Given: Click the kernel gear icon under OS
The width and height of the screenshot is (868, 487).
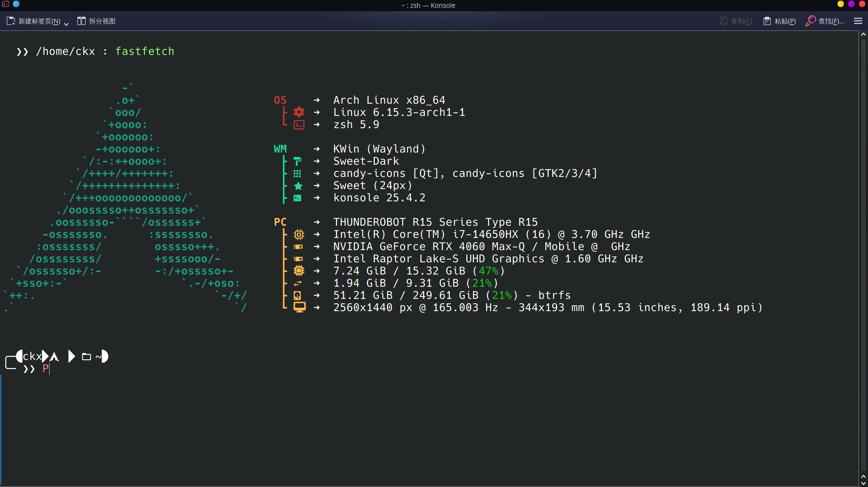Looking at the screenshot, I should click(299, 112).
